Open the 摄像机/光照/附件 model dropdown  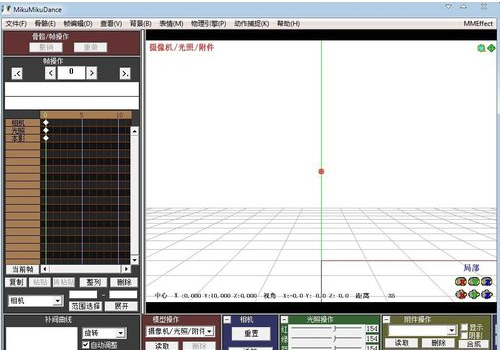[x=180, y=331]
